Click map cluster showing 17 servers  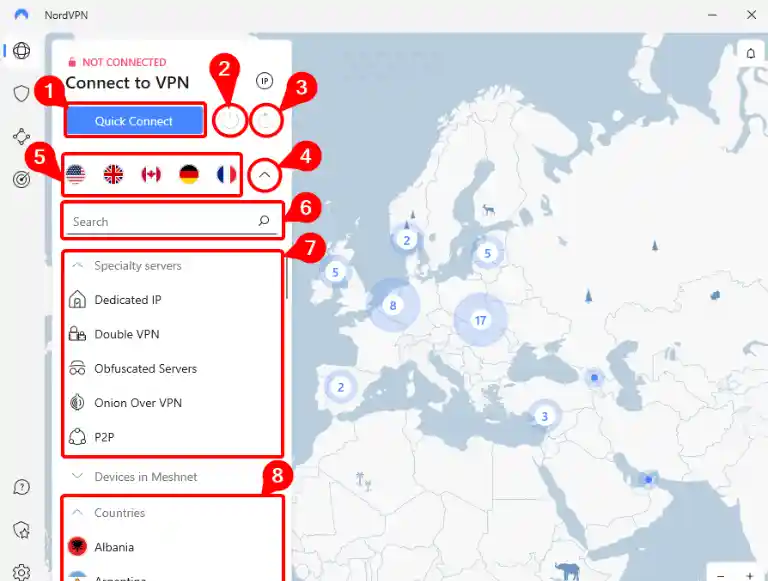click(480, 320)
